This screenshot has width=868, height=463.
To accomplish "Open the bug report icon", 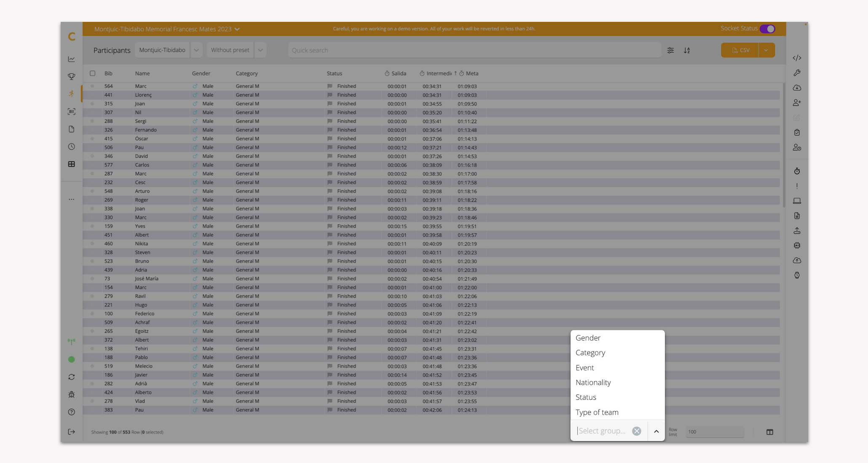I will tap(72, 394).
